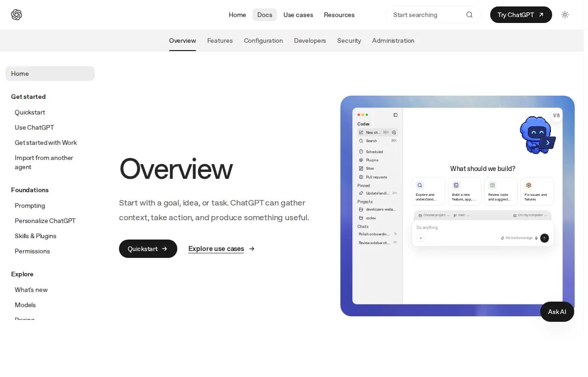Viewport: 588px width, 377px height.
Task: Open the main branch dropdown in the preview
Action: click(461, 215)
